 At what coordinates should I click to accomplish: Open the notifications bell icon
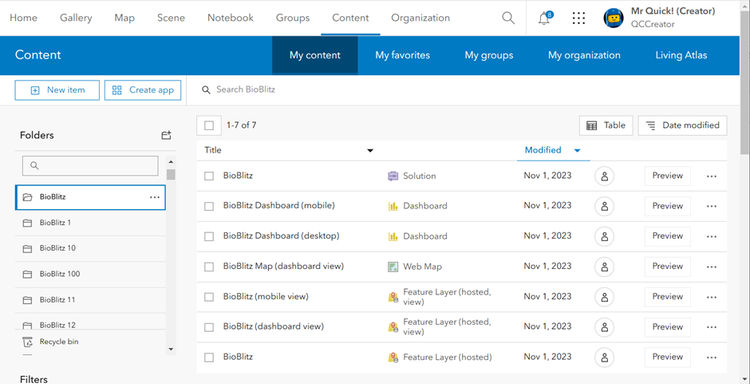point(544,18)
